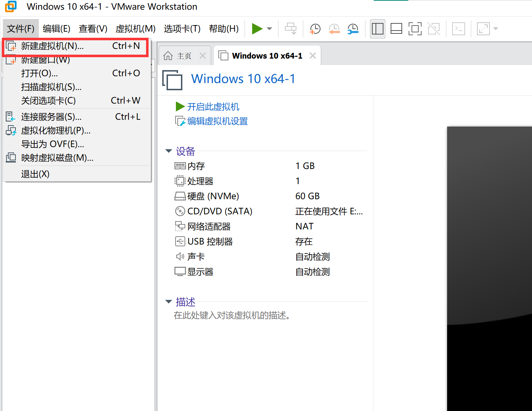The height and width of the screenshot is (411, 532).
Task: Click the network adapter icon
Action: click(x=180, y=226)
